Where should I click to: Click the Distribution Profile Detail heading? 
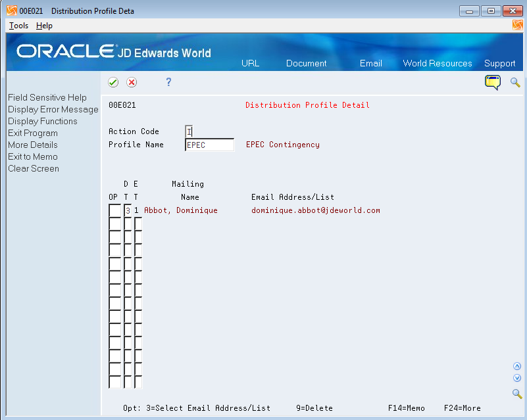click(307, 105)
